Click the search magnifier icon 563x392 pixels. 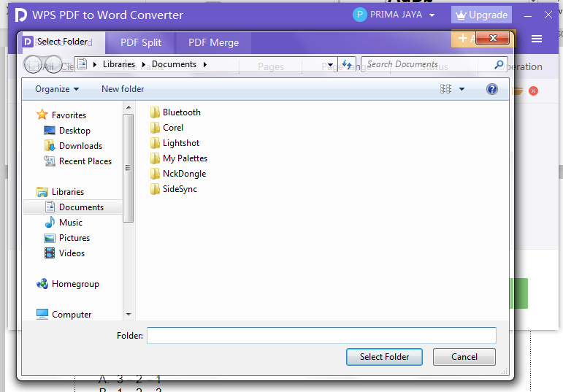pyautogui.click(x=499, y=64)
